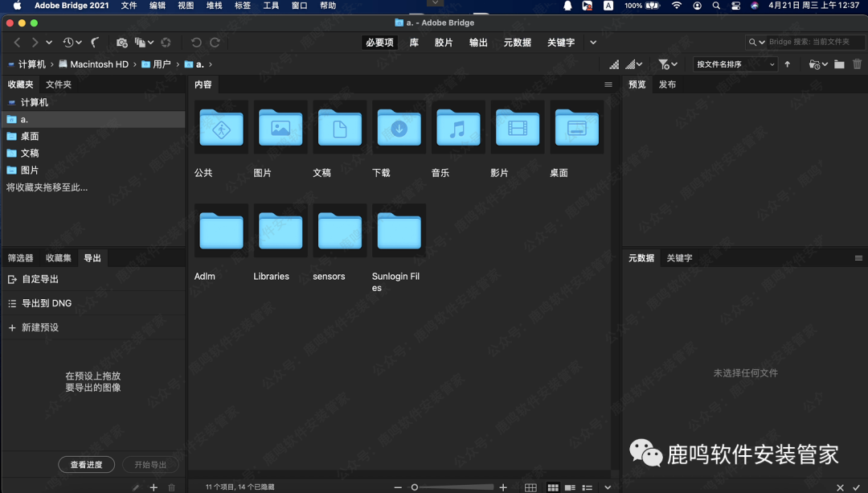Toggle grid view at the bottom bar
This screenshot has width=868, height=493.
(x=532, y=487)
